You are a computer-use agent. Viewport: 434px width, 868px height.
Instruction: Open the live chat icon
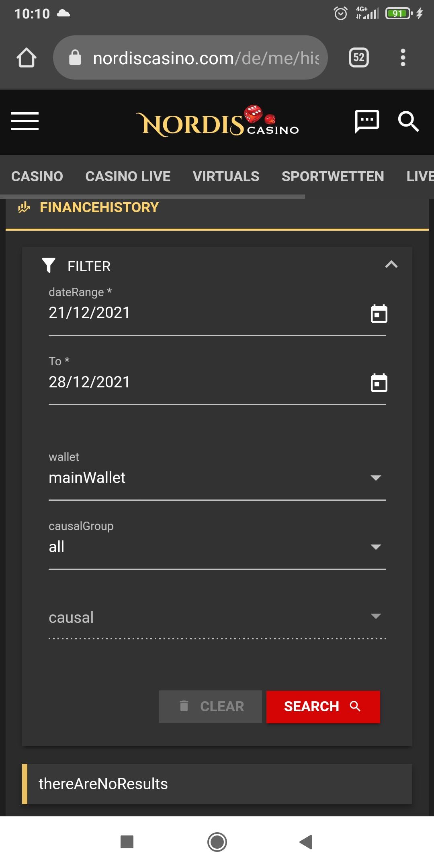[x=366, y=121]
